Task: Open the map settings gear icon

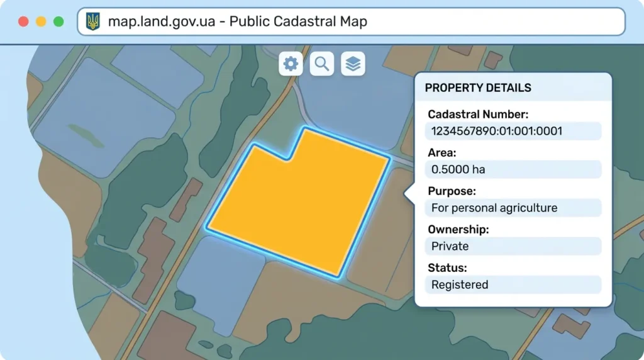Action: click(x=291, y=64)
